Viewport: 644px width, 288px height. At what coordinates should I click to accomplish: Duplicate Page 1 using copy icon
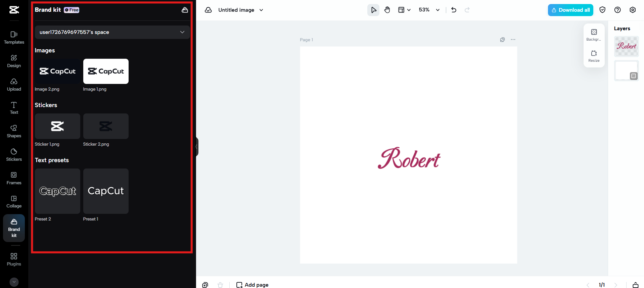pyautogui.click(x=502, y=40)
